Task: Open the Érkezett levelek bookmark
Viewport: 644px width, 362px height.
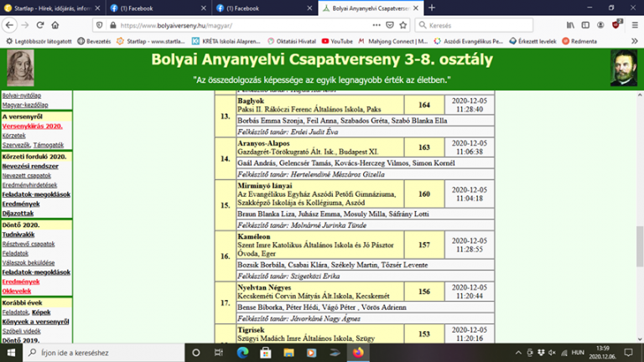Action: pos(532,41)
